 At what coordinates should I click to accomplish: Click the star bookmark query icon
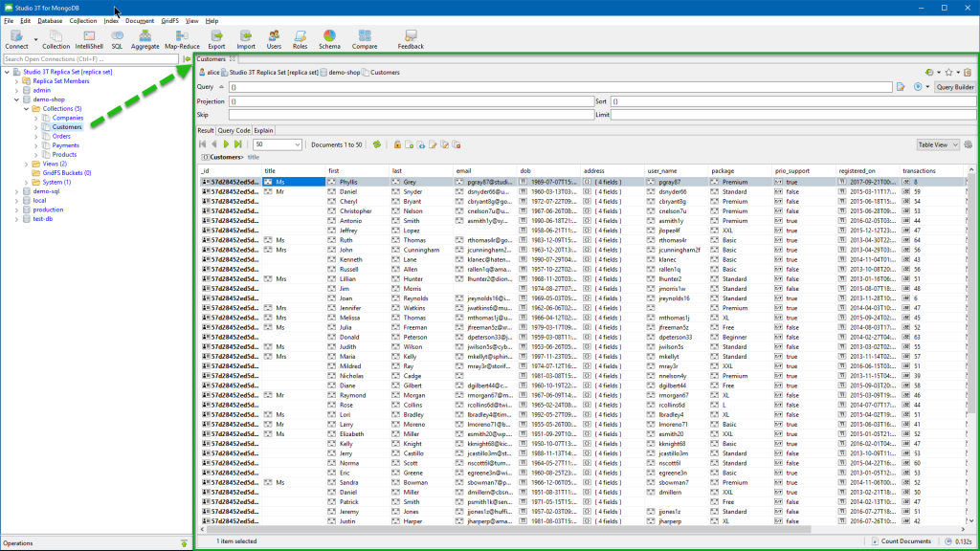coord(948,73)
